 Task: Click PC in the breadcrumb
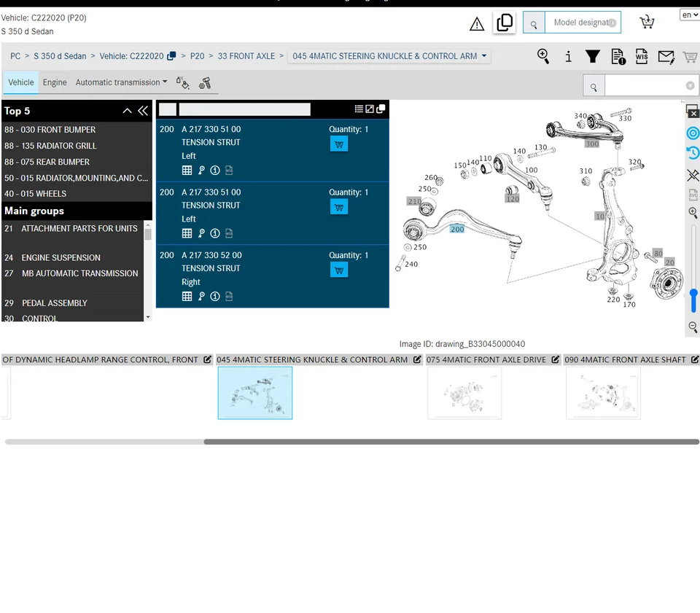point(15,56)
